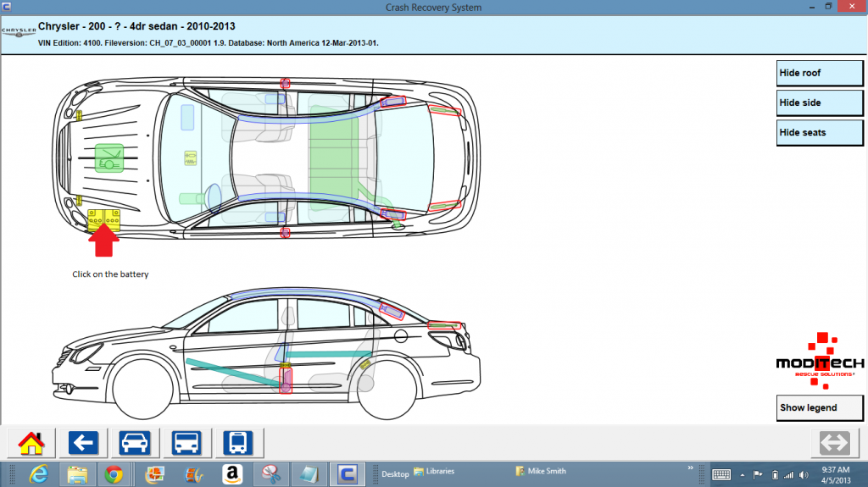
Task: Launch Google Chrome from taskbar
Action: (114, 474)
